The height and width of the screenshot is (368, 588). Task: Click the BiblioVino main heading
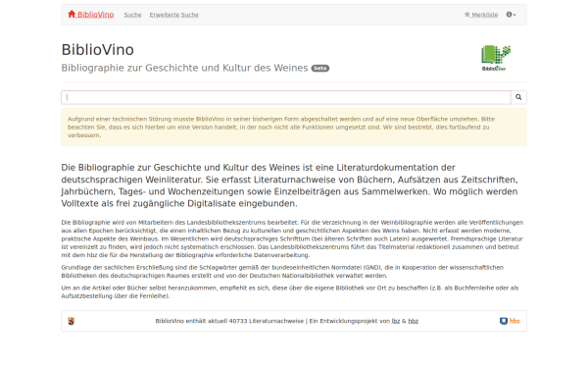pyautogui.click(x=97, y=50)
